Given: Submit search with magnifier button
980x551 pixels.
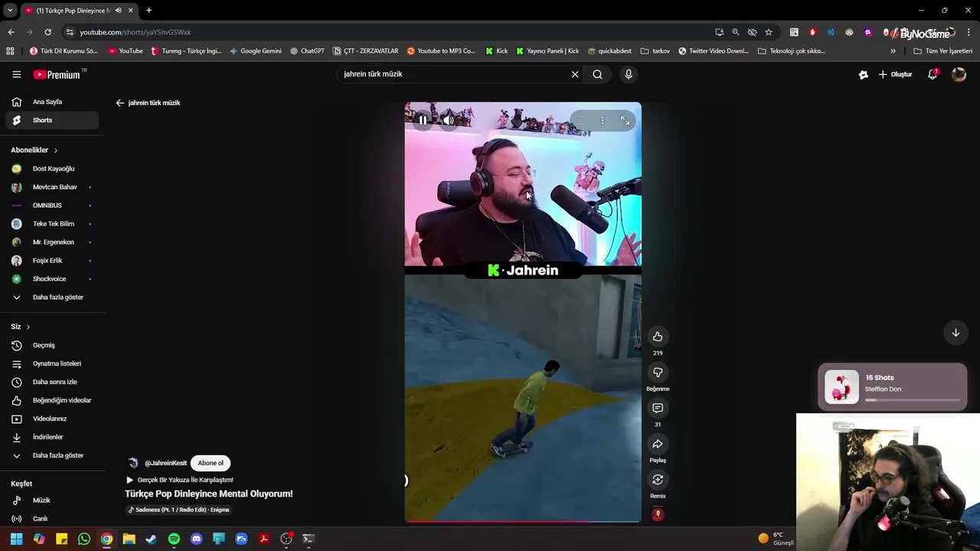Looking at the screenshot, I should coord(597,74).
